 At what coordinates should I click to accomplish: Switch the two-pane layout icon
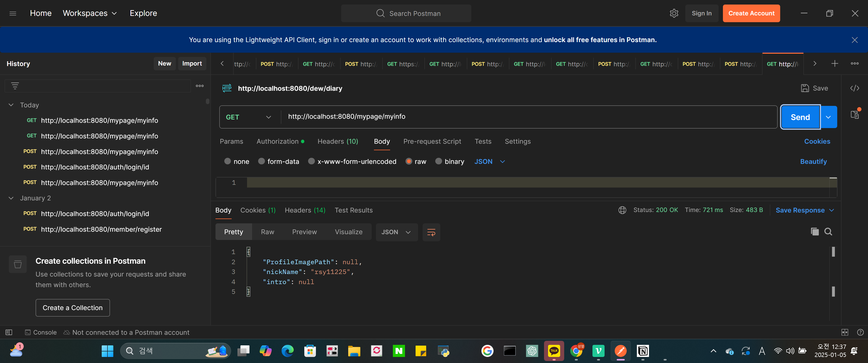tap(845, 332)
